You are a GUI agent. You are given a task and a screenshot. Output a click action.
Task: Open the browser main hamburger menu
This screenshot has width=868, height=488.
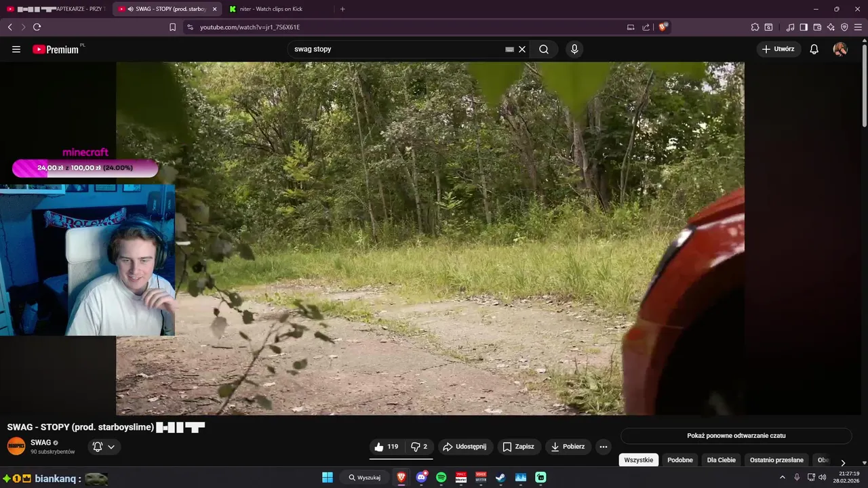click(x=858, y=27)
